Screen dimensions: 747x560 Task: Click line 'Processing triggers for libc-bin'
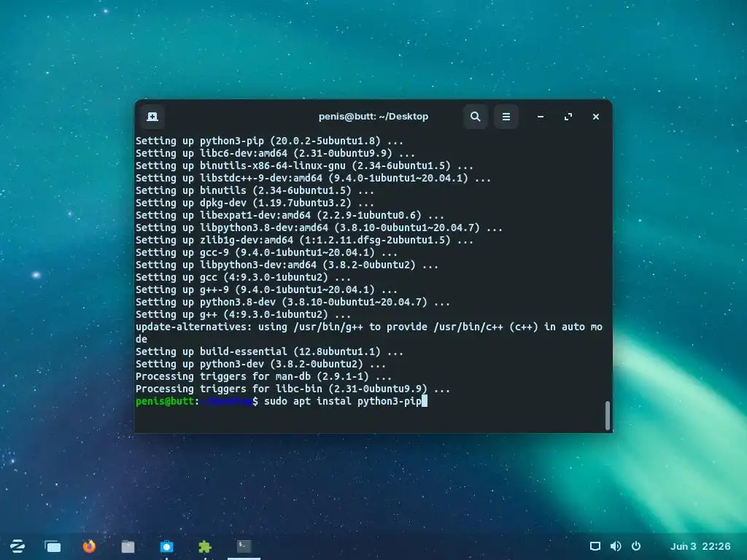[x=293, y=389]
